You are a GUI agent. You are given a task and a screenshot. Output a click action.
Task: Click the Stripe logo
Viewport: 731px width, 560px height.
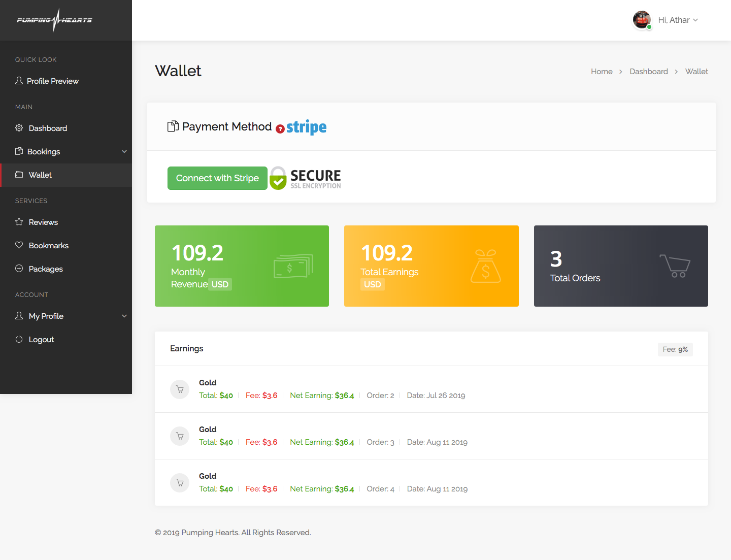307,127
